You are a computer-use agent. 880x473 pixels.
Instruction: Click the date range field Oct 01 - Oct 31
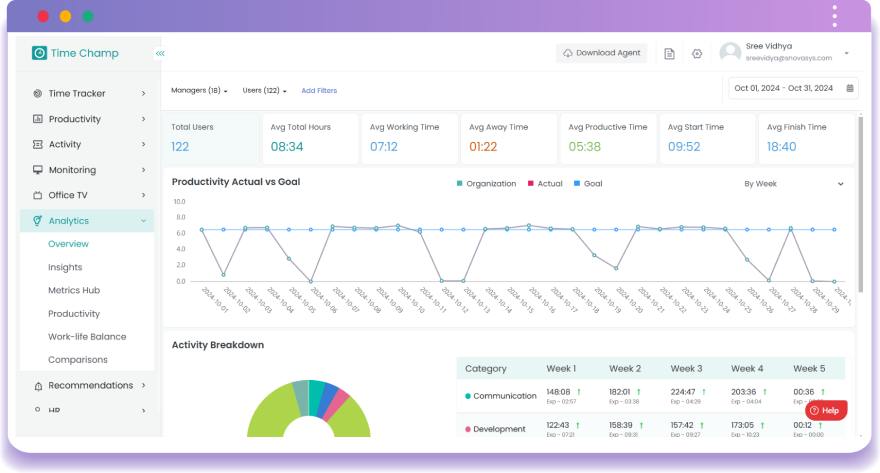coord(783,88)
